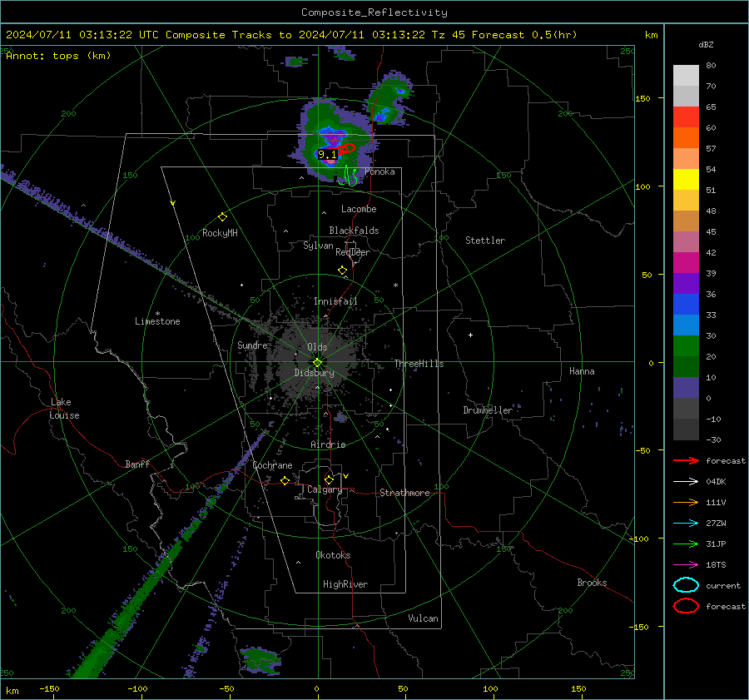The image size is (749, 700).
Task: Click the Strathmore town label
Action: [404, 493]
